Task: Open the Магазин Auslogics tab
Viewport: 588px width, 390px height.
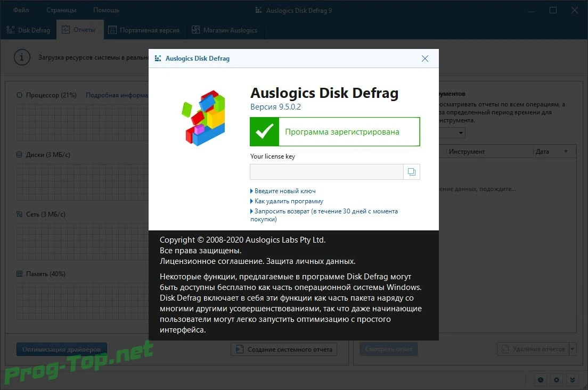Action: [x=225, y=30]
